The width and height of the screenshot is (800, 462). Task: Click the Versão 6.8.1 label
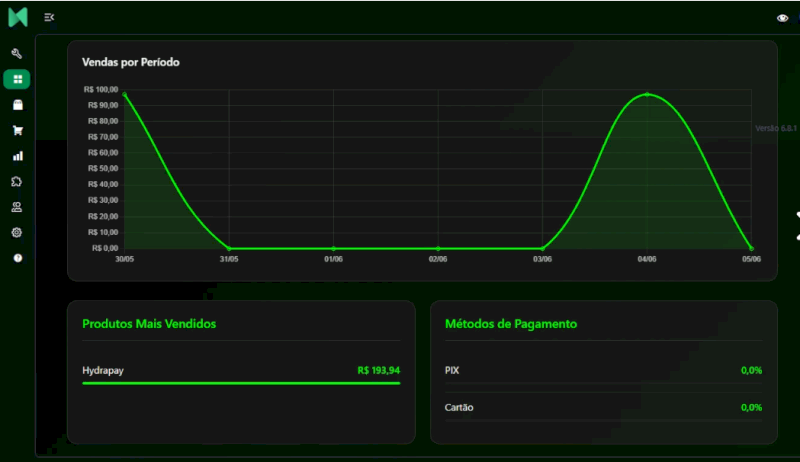point(776,128)
